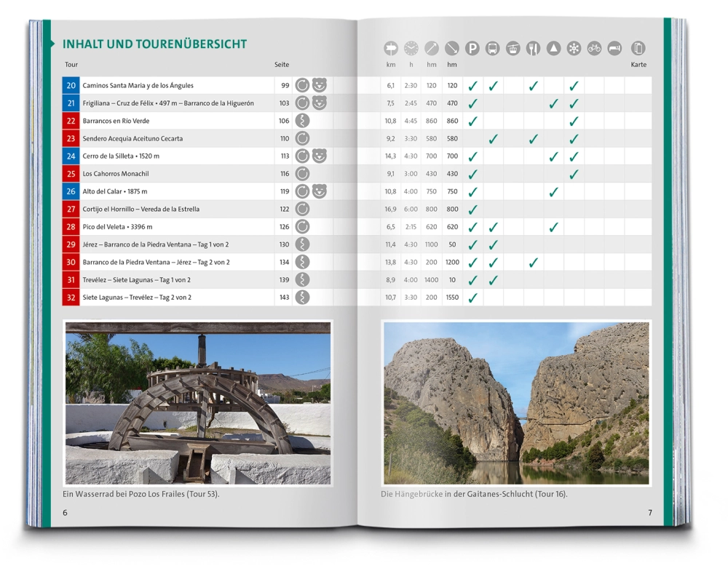The height and width of the screenshot is (582, 728).
Task: Click the Karte map icon
Action: coord(638,49)
